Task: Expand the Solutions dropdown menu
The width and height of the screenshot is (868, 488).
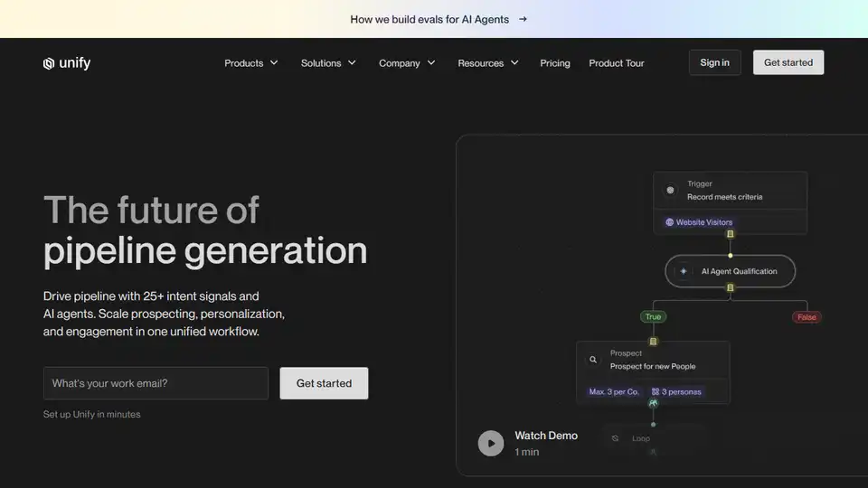Action: (328, 63)
